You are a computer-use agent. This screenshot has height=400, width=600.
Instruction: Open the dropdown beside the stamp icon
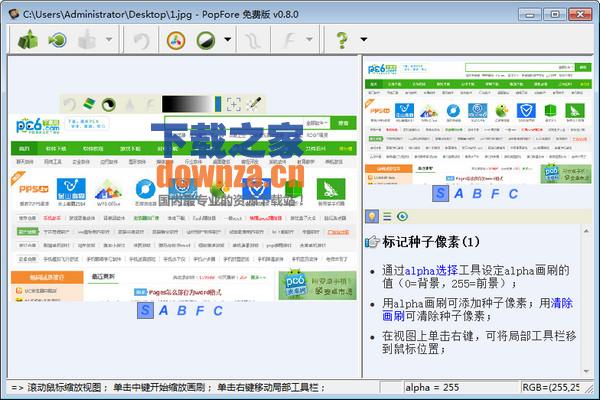pyautogui.click(x=109, y=39)
